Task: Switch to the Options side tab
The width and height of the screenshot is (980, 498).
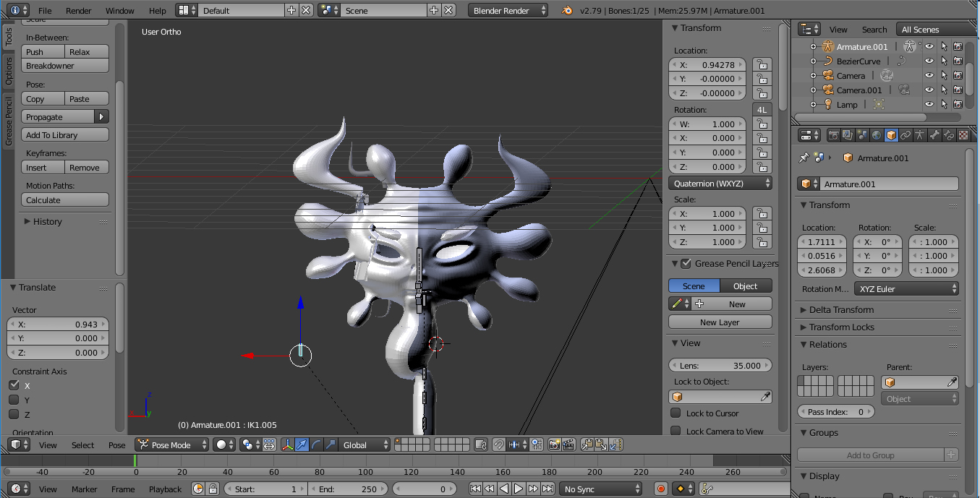Action: (x=9, y=72)
